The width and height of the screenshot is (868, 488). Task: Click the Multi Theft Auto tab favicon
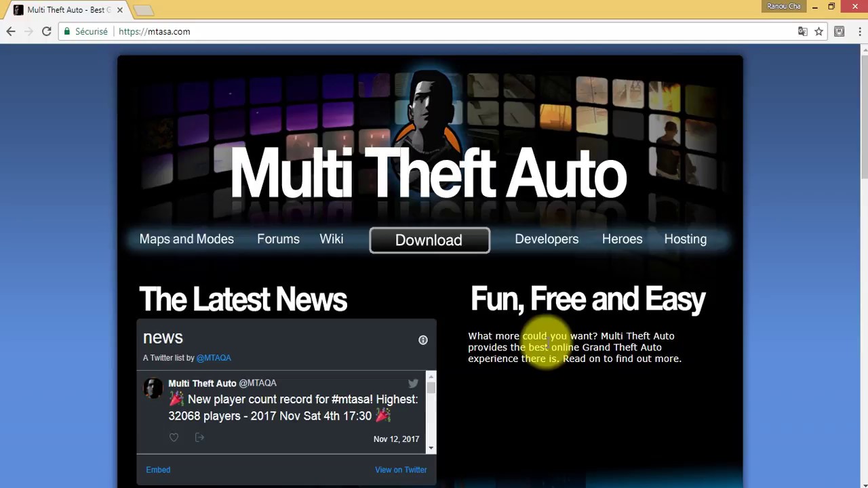(18, 10)
